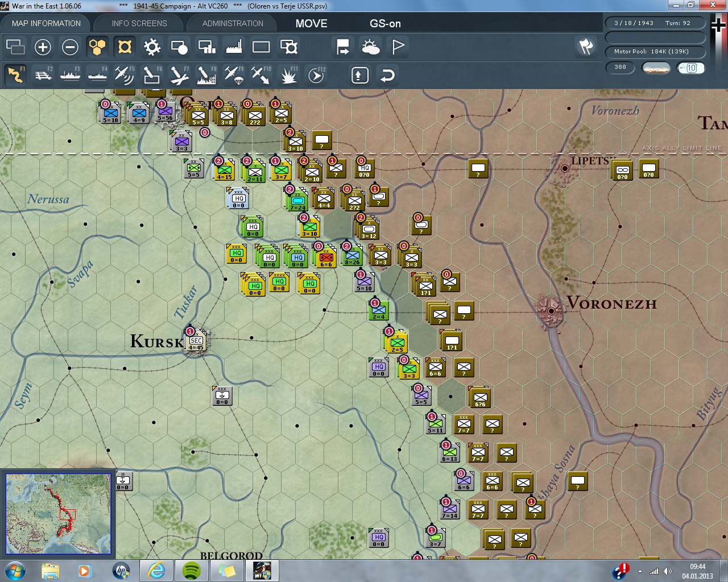This screenshot has height=582, width=728.
Task: Select bomb city mode (F8)
Action: point(206,75)
